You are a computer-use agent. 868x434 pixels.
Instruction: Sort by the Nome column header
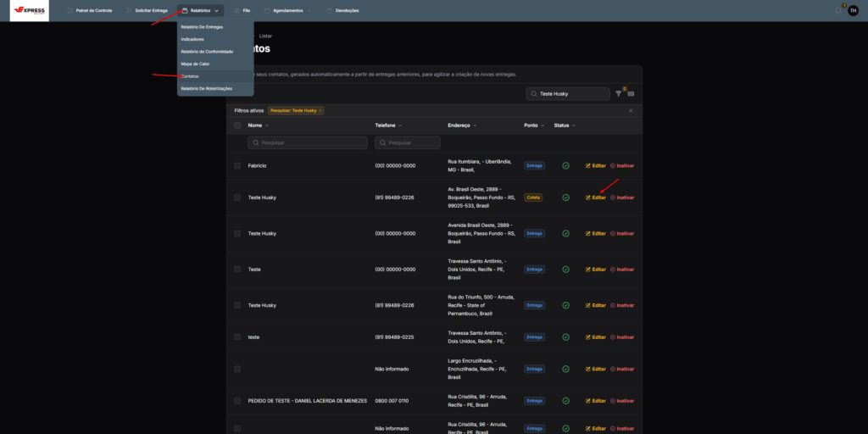(x=259, y=125)
